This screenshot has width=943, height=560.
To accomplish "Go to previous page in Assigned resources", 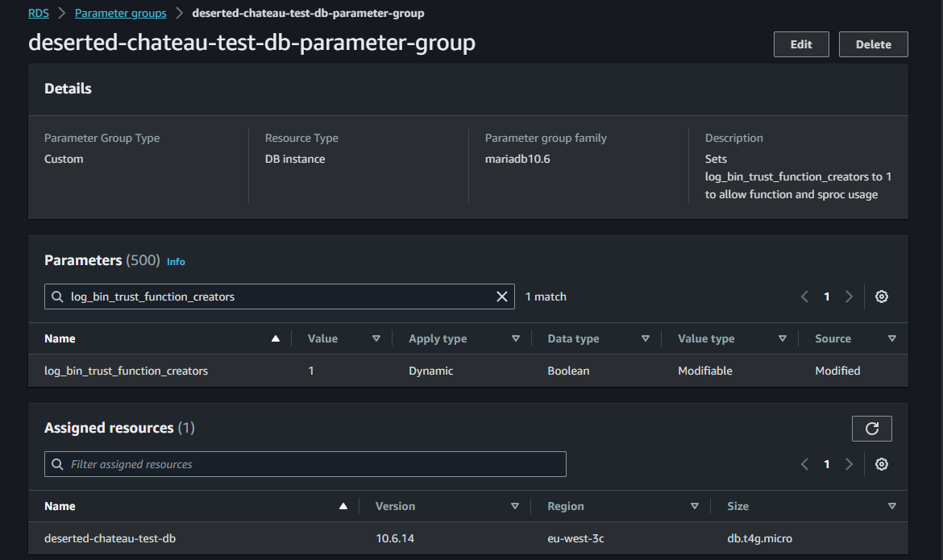I will tap(804, 464).
